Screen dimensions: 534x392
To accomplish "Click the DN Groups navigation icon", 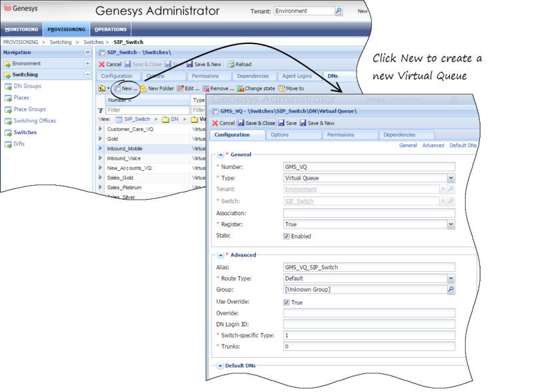I will [x=8, y=87].
